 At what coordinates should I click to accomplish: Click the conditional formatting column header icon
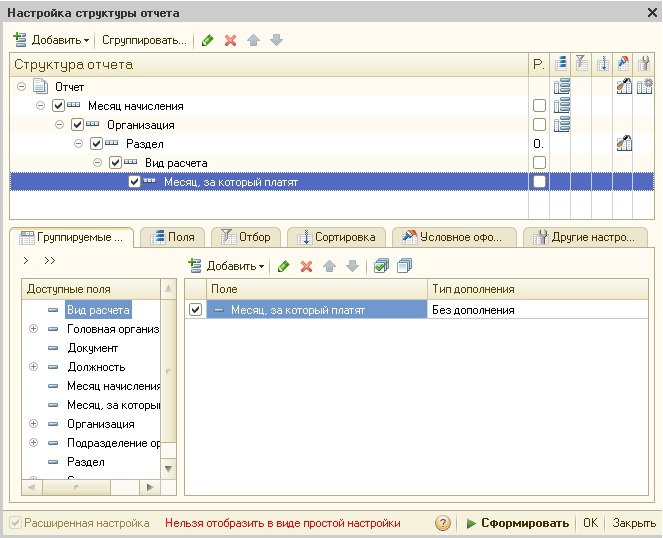pos(623,64)
